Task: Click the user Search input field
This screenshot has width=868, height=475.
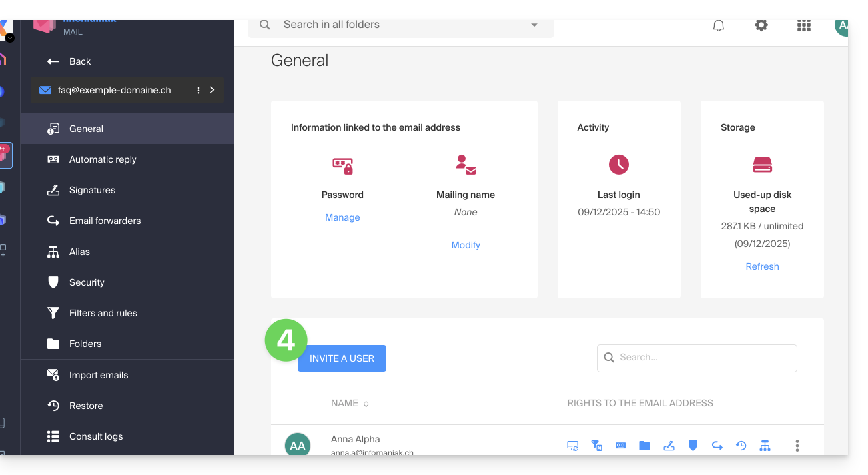Action: click(x=704, y=358)
